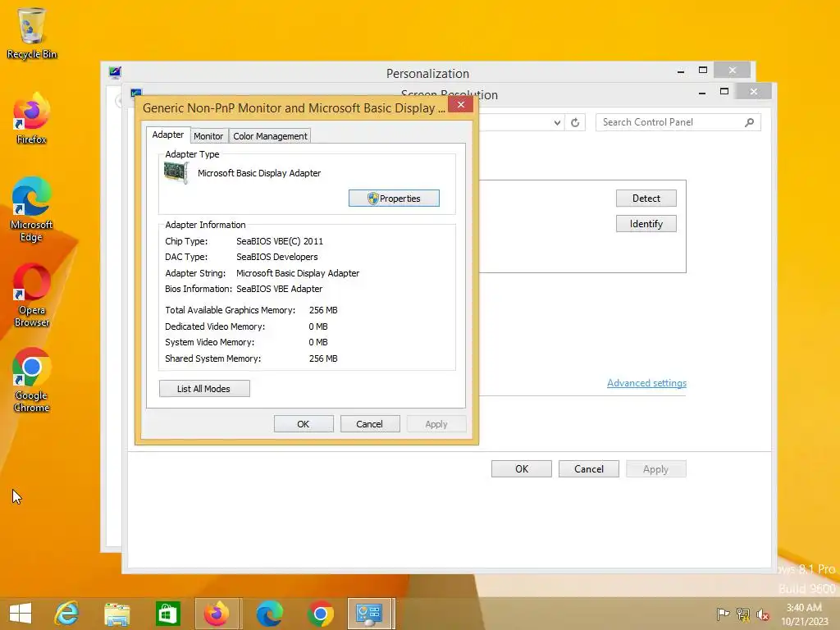Image resolution: width=840 pixels, height=630 pixels.
Task: Open adapter Properties button
Action: pos(394,199)
